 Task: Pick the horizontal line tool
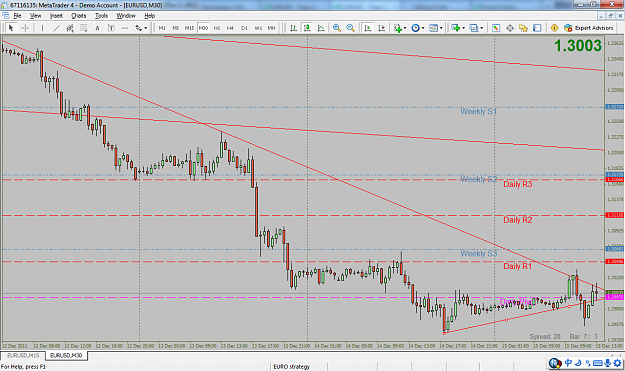coord(125,28)
